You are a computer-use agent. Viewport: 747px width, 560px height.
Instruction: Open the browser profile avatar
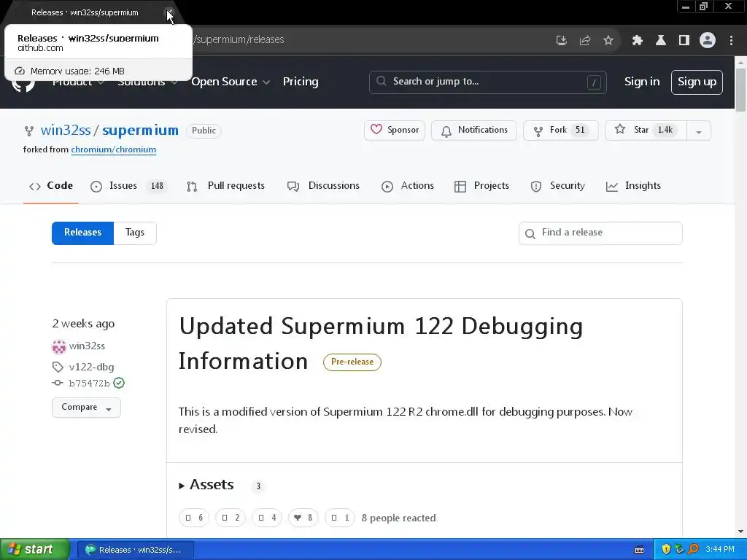708,41
